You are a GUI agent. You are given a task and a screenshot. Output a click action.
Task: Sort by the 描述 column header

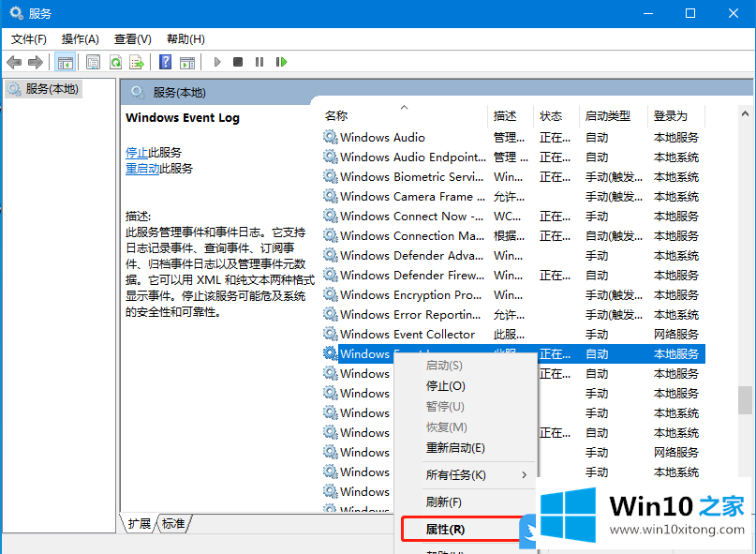tap(511, 116)
